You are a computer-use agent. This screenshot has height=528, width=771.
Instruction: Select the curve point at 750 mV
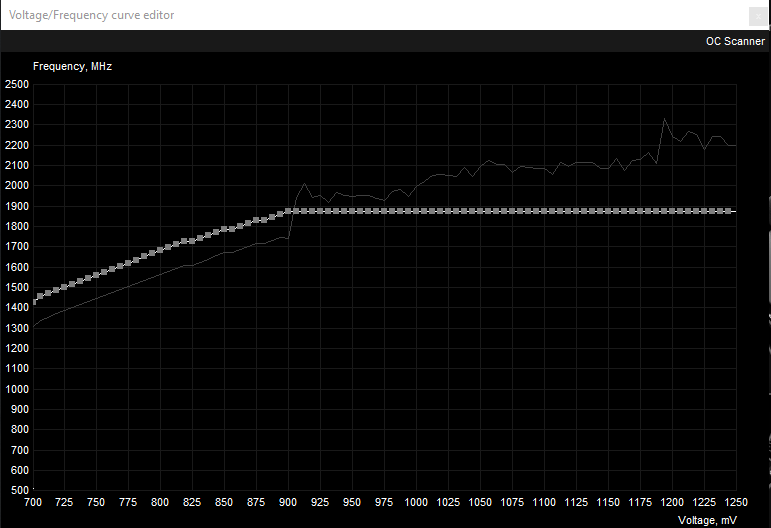click(97, 276)
